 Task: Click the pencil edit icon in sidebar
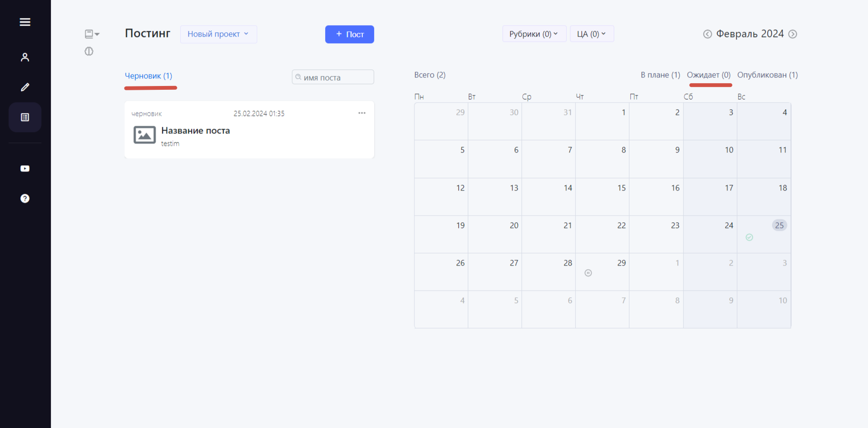tap(25, 87)
